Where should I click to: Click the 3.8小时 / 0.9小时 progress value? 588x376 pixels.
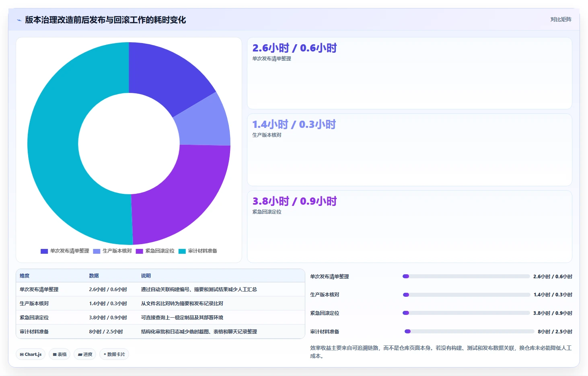point(553,313)
